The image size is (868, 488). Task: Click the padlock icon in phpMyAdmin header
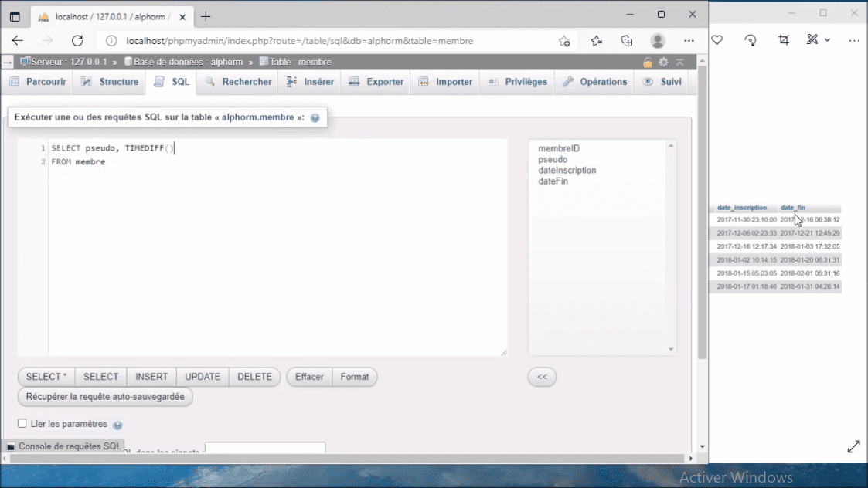648,63
